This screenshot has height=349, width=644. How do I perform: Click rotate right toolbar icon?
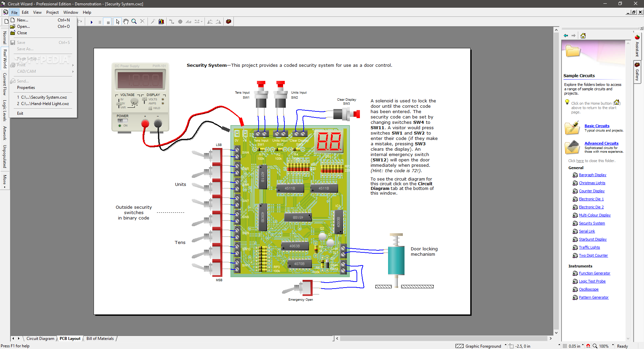point(218,22)
